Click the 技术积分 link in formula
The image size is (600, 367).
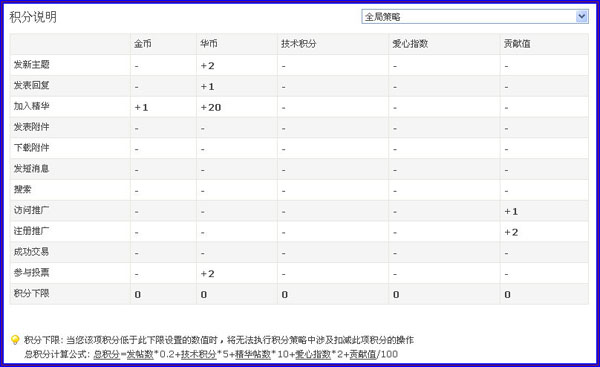[199, 354]
